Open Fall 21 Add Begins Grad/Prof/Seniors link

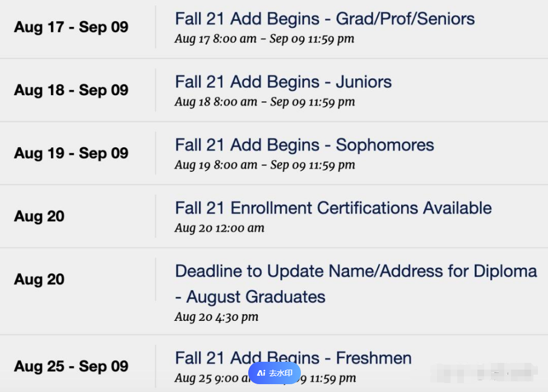324,19
